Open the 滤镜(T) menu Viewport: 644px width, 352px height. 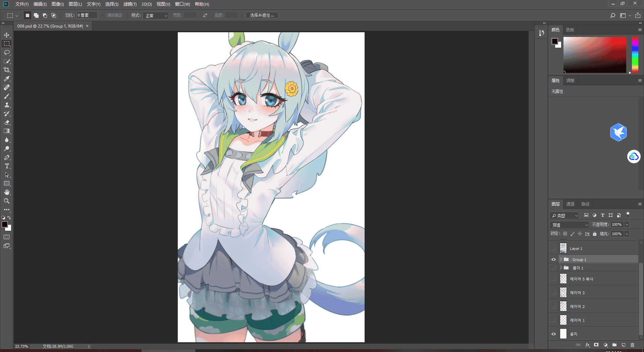click(x=130, y=4)
